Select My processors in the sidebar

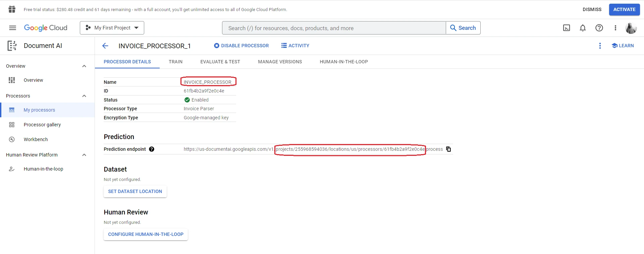click(47, 110)
